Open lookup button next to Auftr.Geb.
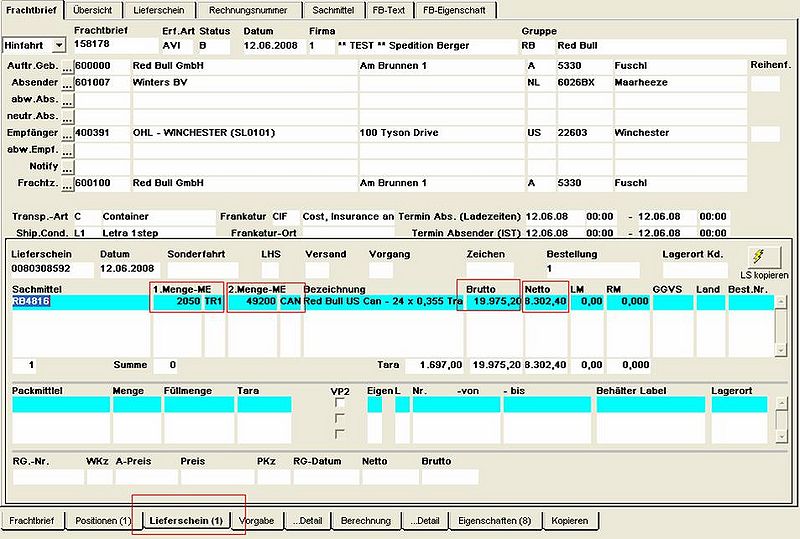The height and width of the screenshot is (539, 800). pos(67,66)
